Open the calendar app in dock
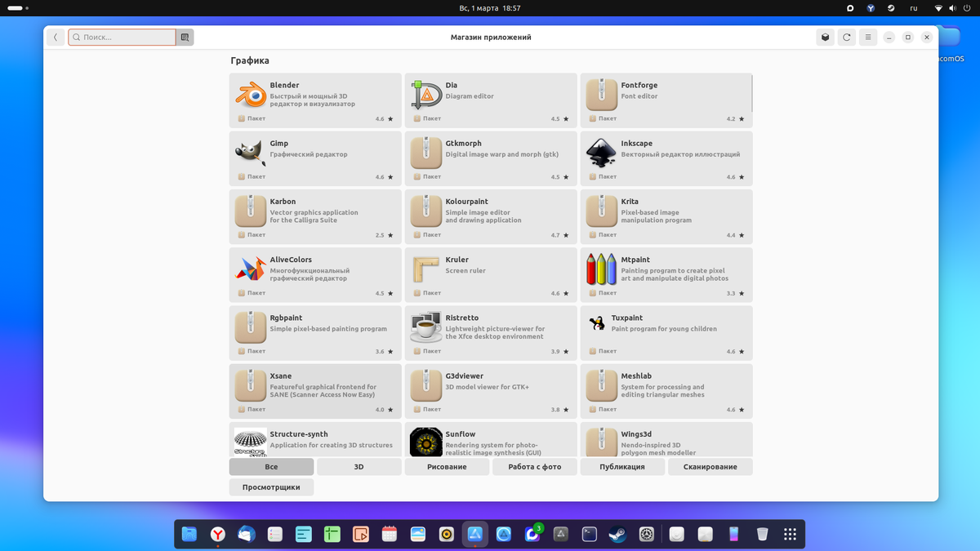 click(x=390, y=534)
